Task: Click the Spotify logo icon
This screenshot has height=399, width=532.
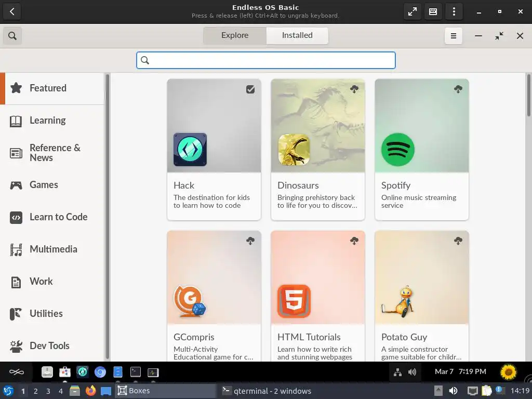Action: tap(397, 150)
